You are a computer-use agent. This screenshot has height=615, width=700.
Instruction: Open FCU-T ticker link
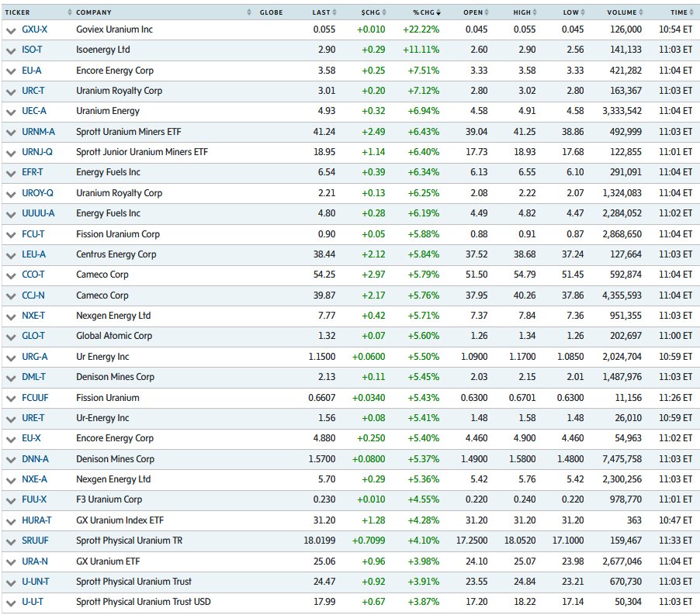pyautogui.click(x=33, y=233)
